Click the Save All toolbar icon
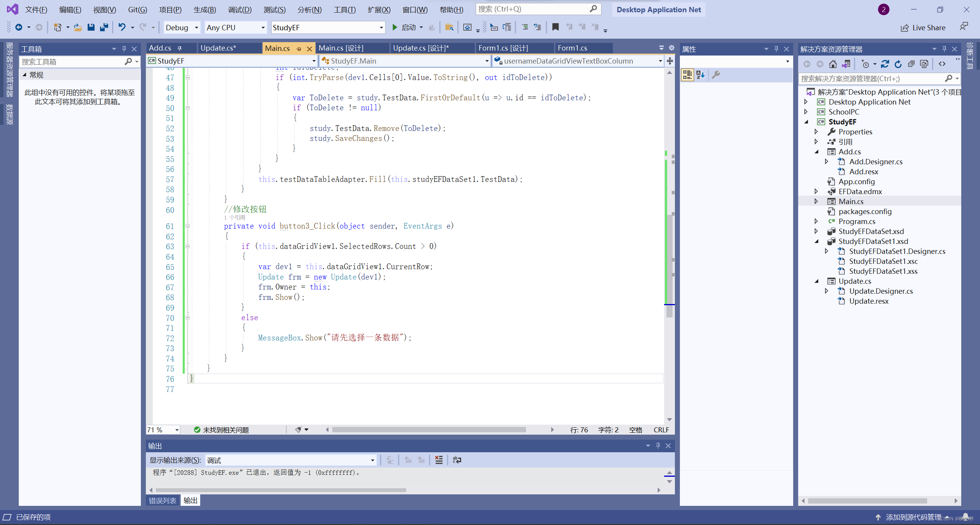The width and height of the screenshot is (980, 525). click(x=104, y=27)
